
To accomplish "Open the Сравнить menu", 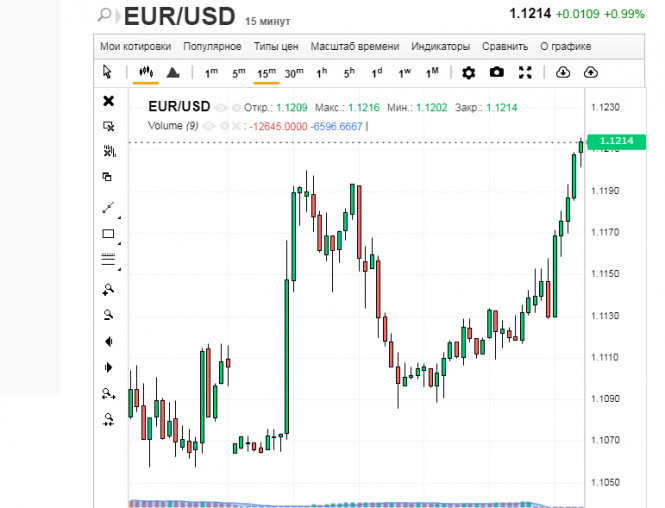I will click(x=505, y=46).
